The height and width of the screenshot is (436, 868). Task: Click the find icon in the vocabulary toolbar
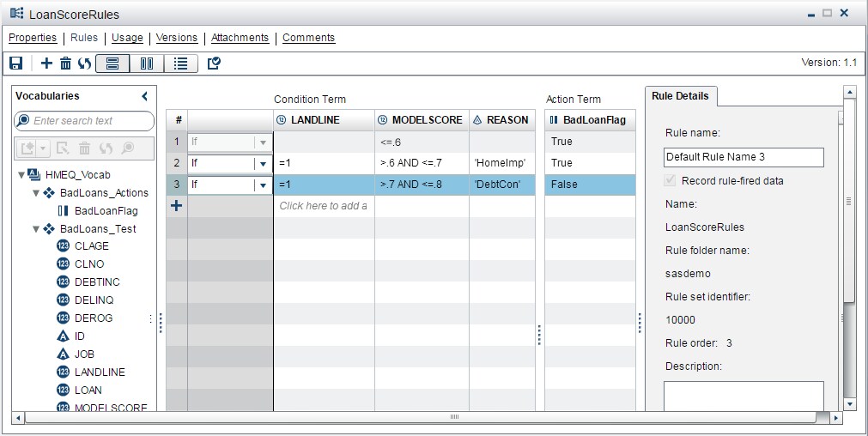128,148
